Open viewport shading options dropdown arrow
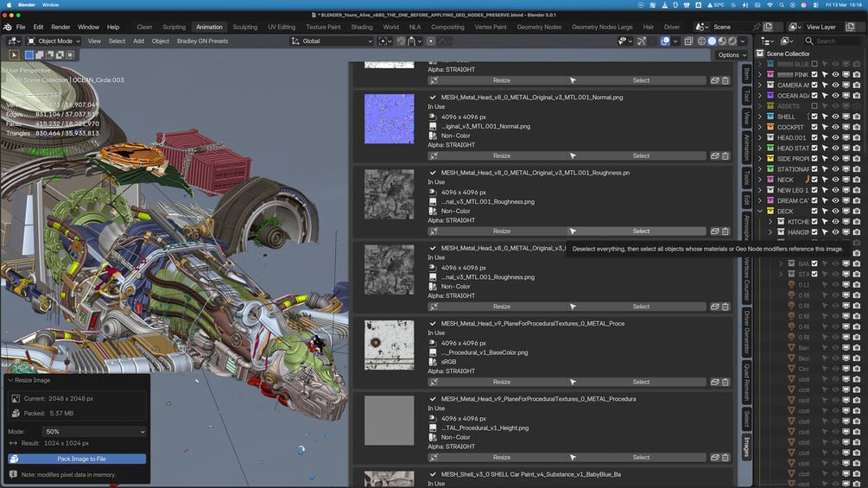 point(743,41)
